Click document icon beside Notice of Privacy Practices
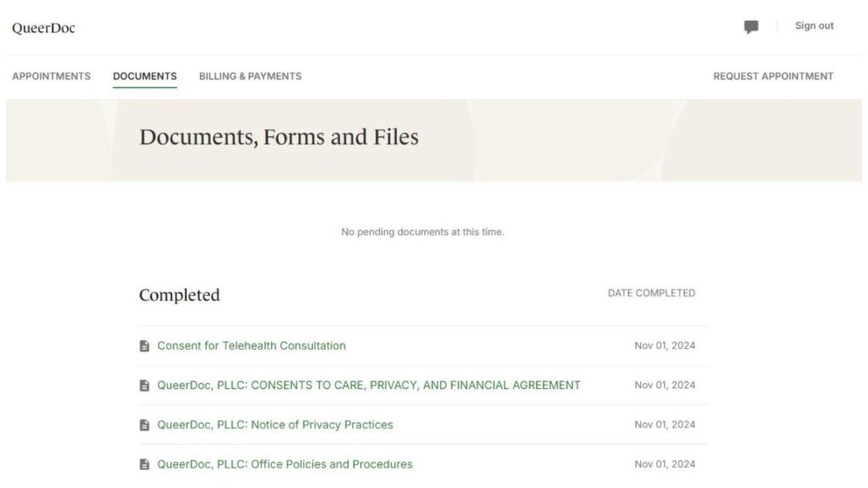Screen dimensions: 868x488 coord(144,425)
